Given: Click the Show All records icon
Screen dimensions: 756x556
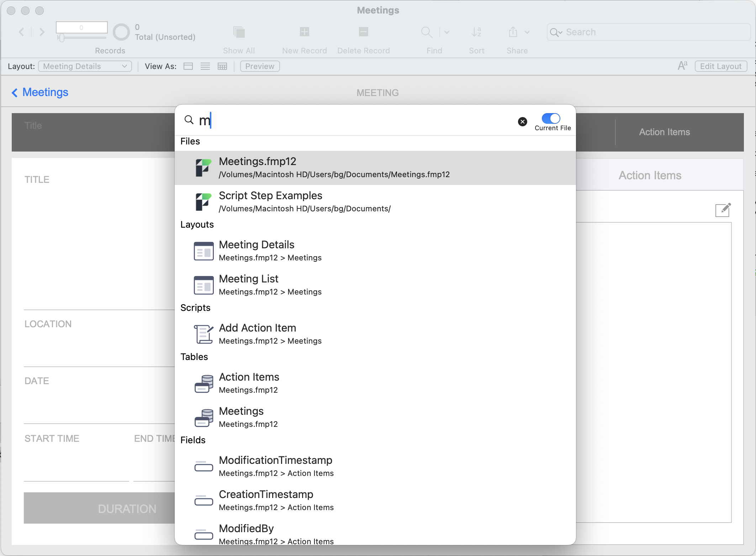Looking at the screenshot, I should [239, 32].
